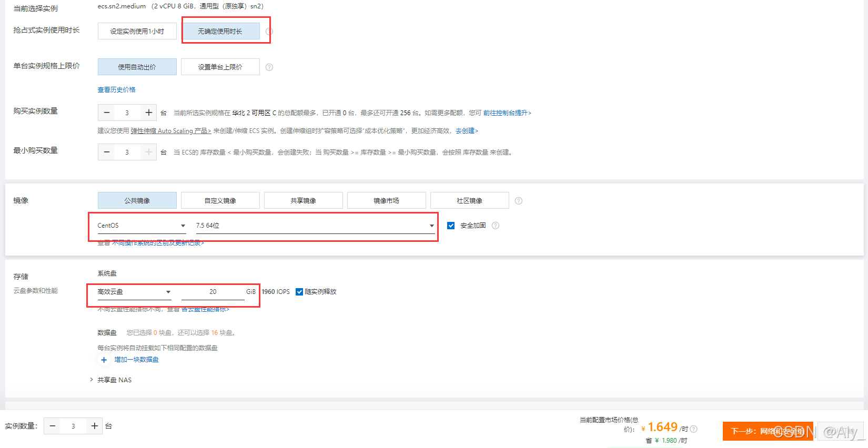
Task: Focus the bottom 实例数量 input field
Action: click(x=74, y=426)
